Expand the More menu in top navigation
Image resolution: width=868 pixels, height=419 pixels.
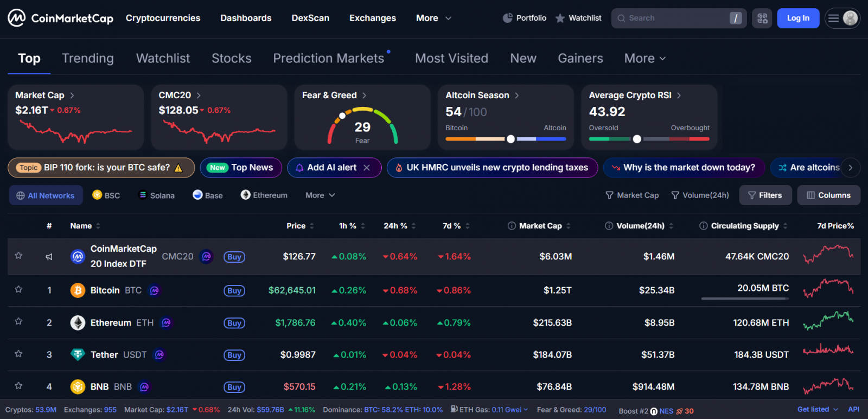[x=433, y=18]
